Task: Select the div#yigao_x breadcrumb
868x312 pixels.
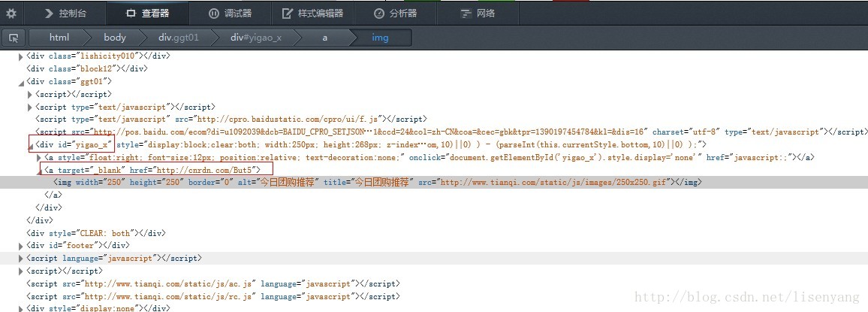Action: pyautogui.click(x=256, y=38)
